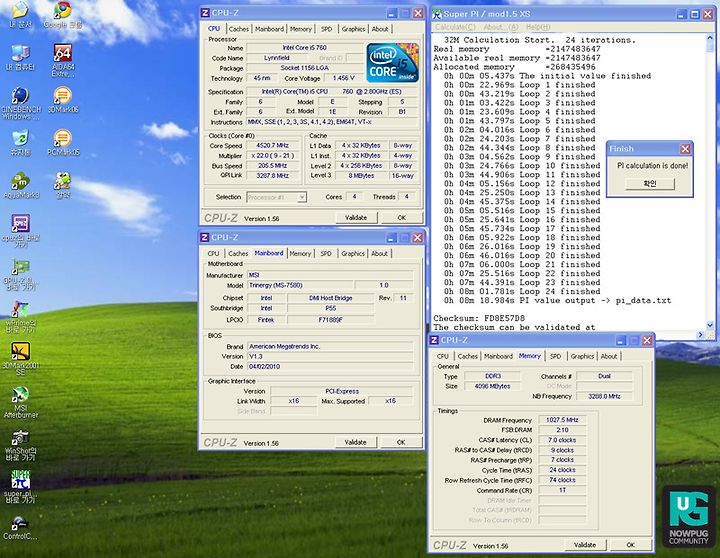Open About tab in middle CPU-Z Mainboard window
The width and height of the screenshot is (720, 558).
click(379, 254)
